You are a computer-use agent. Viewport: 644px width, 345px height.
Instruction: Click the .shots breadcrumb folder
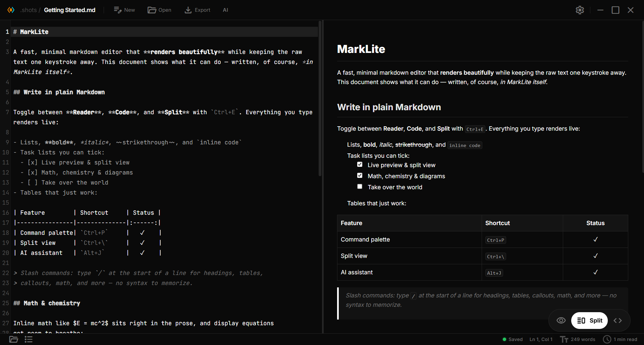pyautogui.click(x=28, y=10)
